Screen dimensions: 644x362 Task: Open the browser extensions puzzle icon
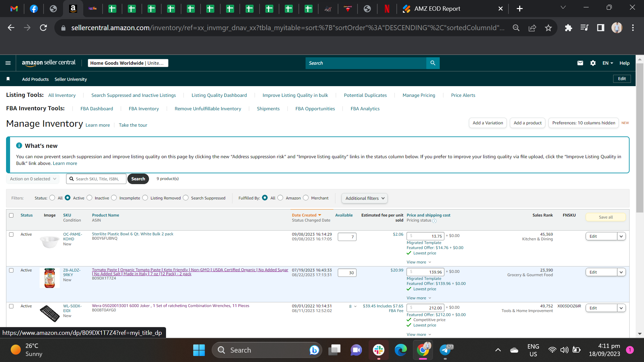tap(568, 28)
